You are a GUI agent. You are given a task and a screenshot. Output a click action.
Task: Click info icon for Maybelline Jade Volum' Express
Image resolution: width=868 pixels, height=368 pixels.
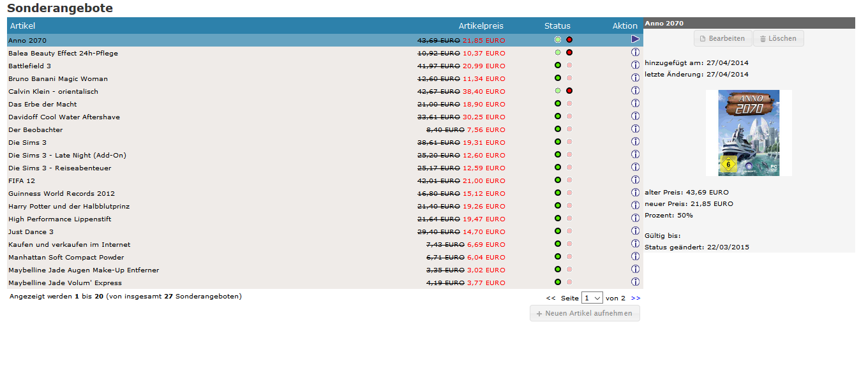(x=635, y=282)
